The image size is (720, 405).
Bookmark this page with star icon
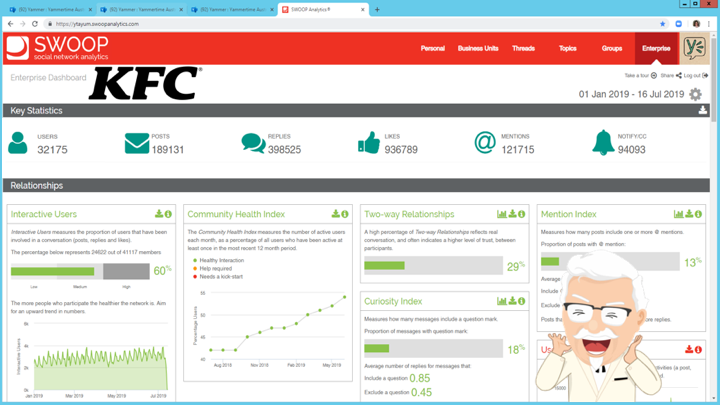coord(663,24)
